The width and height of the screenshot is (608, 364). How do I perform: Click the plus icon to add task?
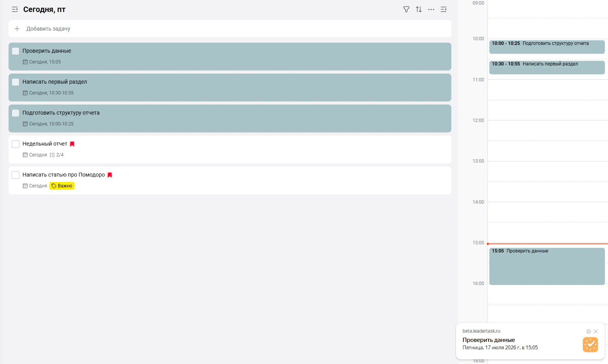tap(17, 29)
